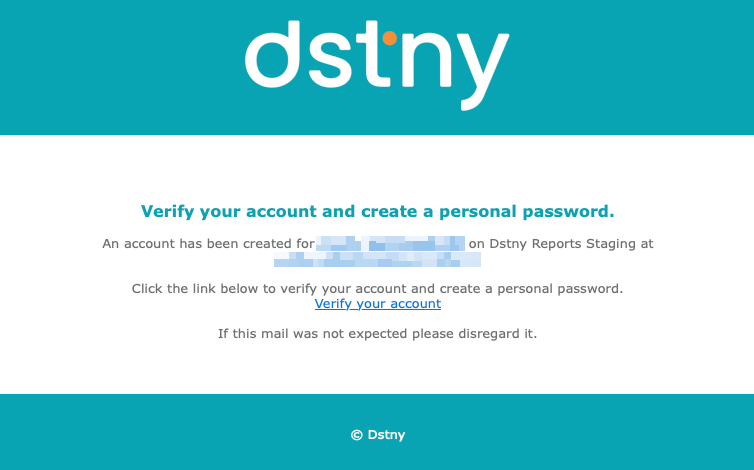This screenshot has width=754, height=470.
Task: Click the Dstny footer text
Action: coord(386,435)
